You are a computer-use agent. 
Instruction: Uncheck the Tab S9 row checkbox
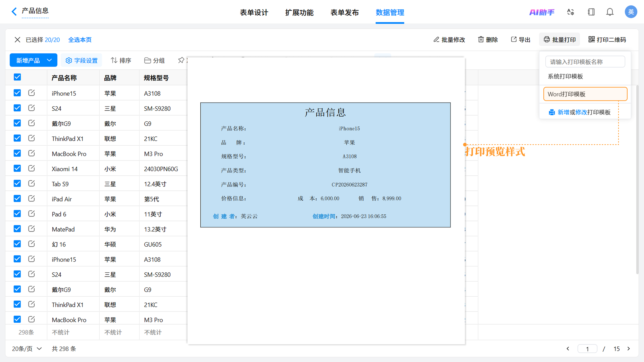(x=17, y=184)
